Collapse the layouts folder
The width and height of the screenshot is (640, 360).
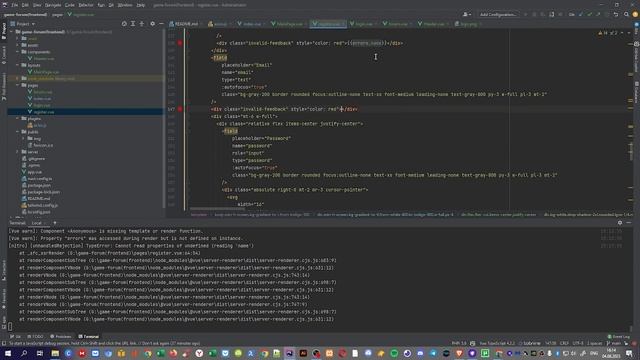coord(18,65)
